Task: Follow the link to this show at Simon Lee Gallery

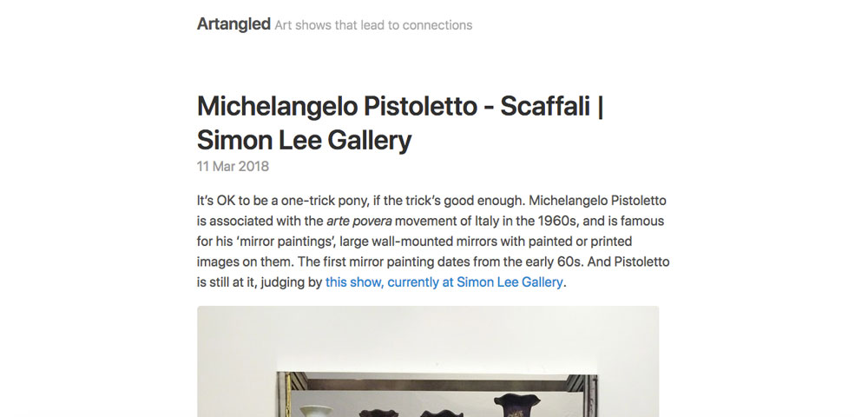Action: pos(444,281)
